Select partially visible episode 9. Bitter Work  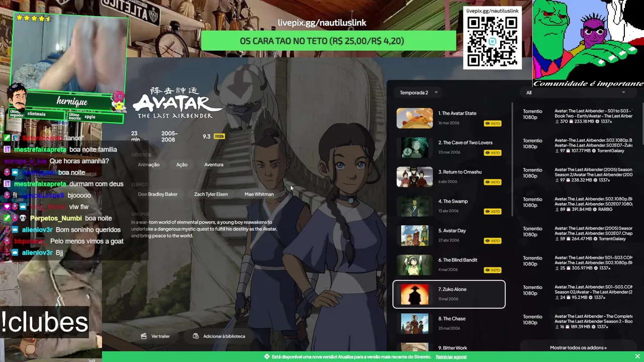tap(449, 347)
